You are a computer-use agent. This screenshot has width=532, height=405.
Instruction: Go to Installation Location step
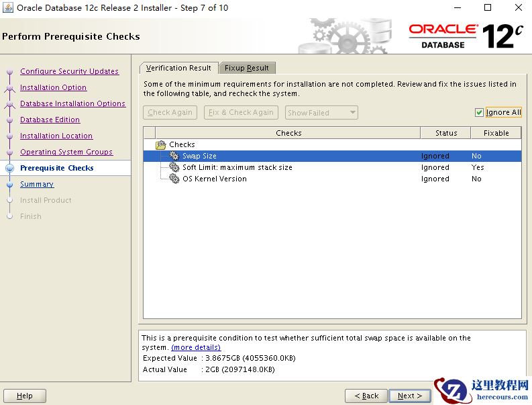[56, 136]
